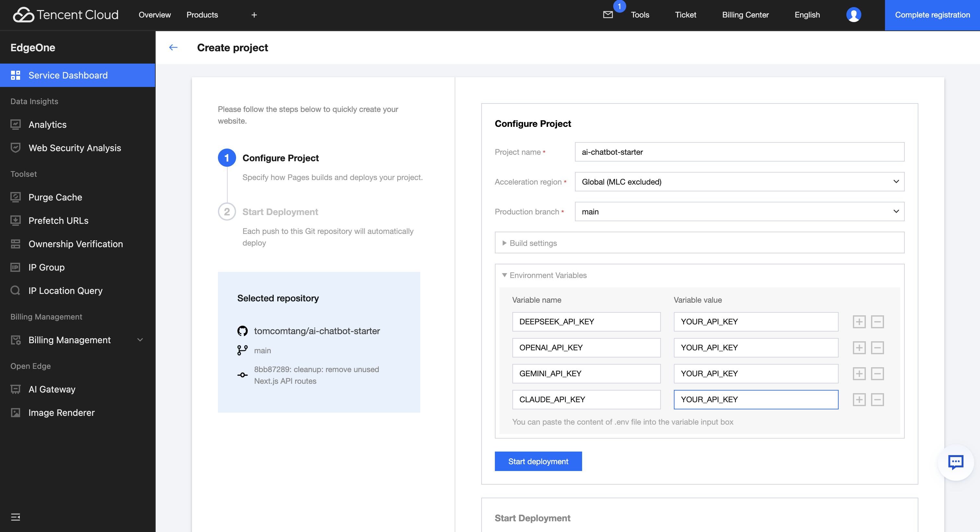Screen dimensions: 980x532
Task: Collapse the Environment Variables section
Action: point(544,275)
